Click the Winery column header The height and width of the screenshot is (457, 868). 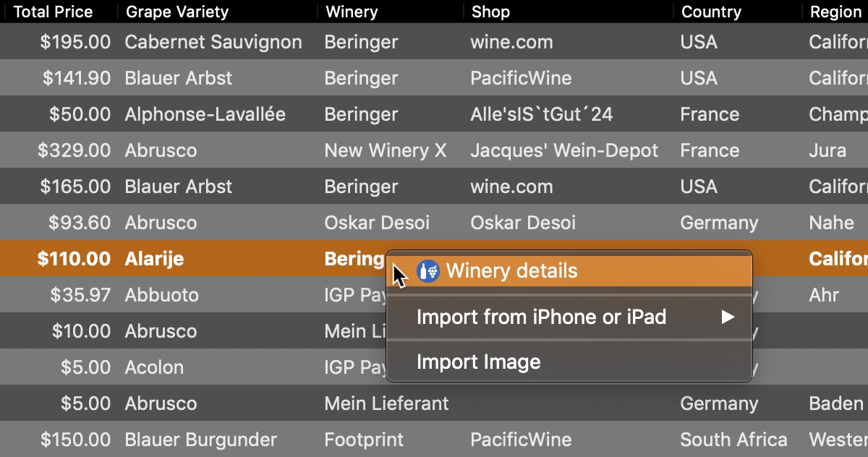pyautogui.click(x=352, y=12)
